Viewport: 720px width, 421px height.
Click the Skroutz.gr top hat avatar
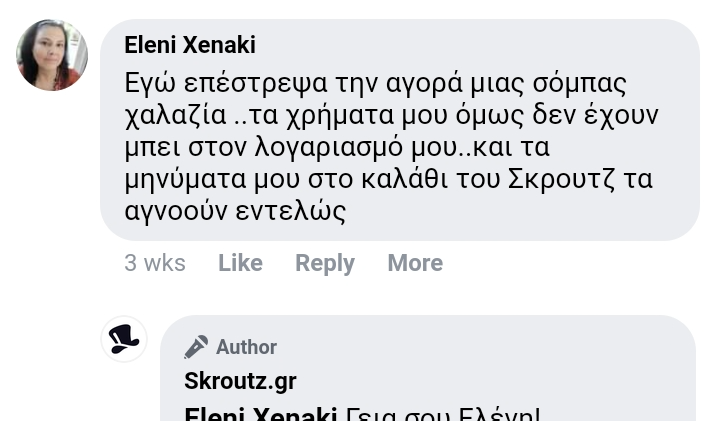[x=124, y=339]
